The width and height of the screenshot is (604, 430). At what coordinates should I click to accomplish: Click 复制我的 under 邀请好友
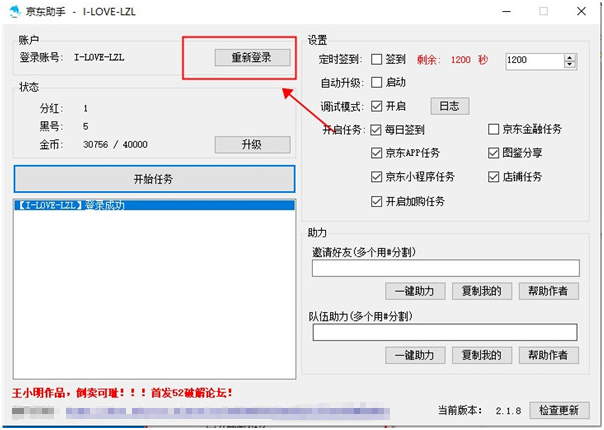(x=482, y=291)
